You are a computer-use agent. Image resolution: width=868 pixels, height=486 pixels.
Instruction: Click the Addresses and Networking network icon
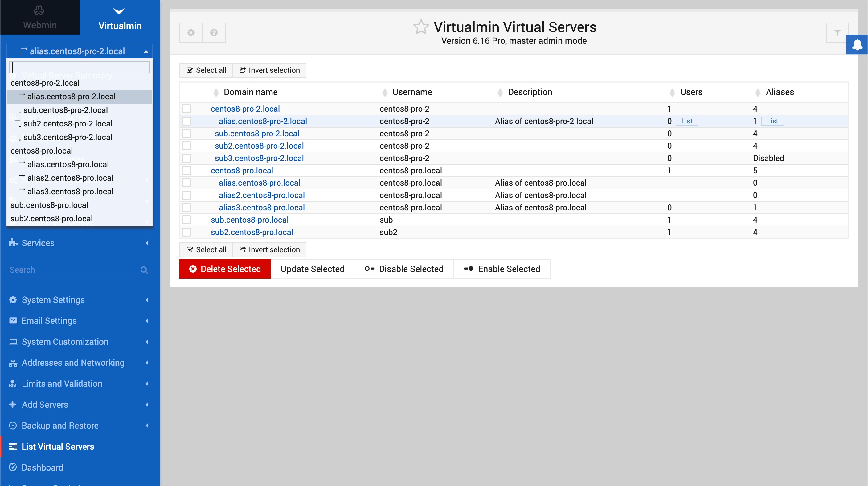(13, 363)
